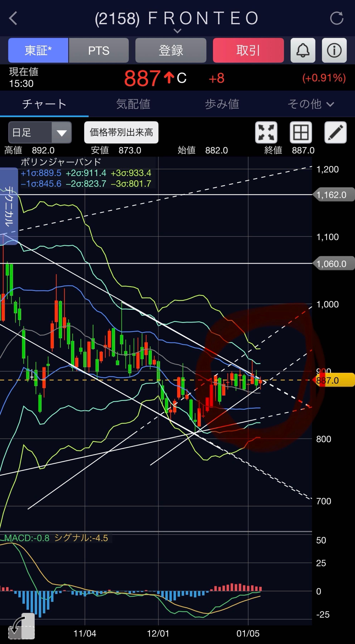Toggle 価格帯別出来高 volume display
This screenshot has height=644, width=355.
121,132
